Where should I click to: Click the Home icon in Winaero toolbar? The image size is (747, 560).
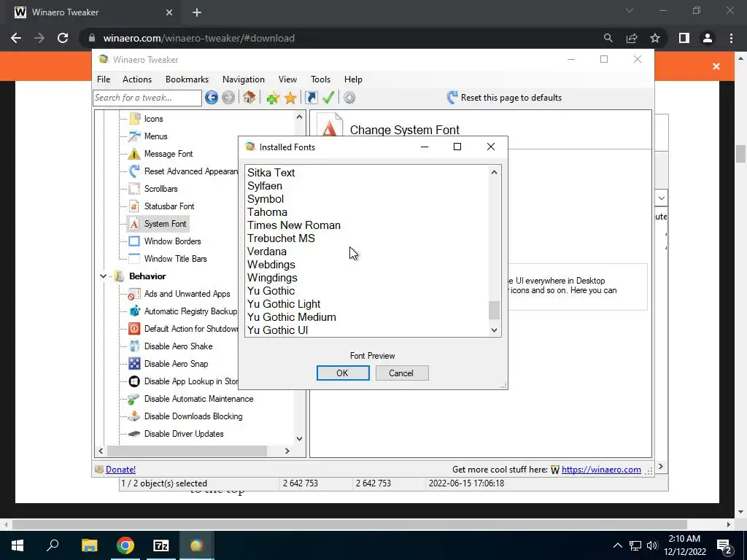[249, 98]
